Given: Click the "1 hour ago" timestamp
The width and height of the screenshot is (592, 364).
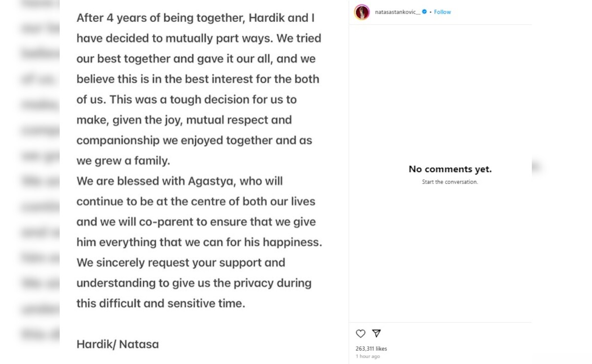Looking at the screenshot, I should click(368, 356).
